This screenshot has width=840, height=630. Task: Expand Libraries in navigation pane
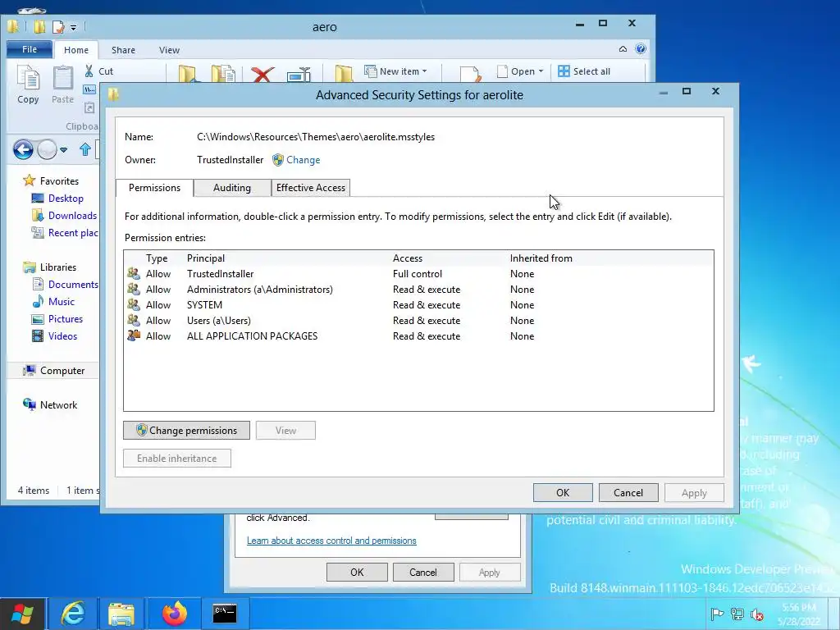coord(58,267)
